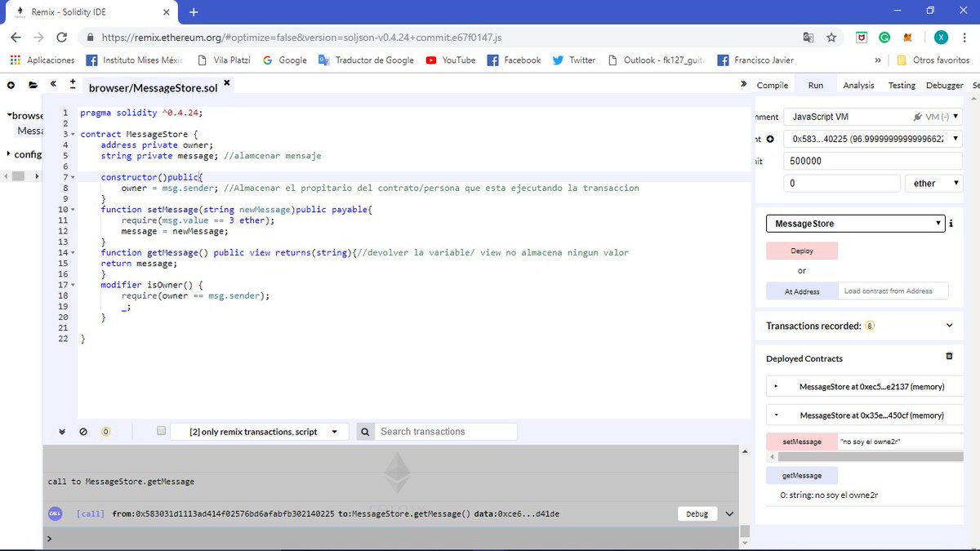Viewport: 980px width, 551px height.
Task: Select the Run tab
Action: pos(816,85)
